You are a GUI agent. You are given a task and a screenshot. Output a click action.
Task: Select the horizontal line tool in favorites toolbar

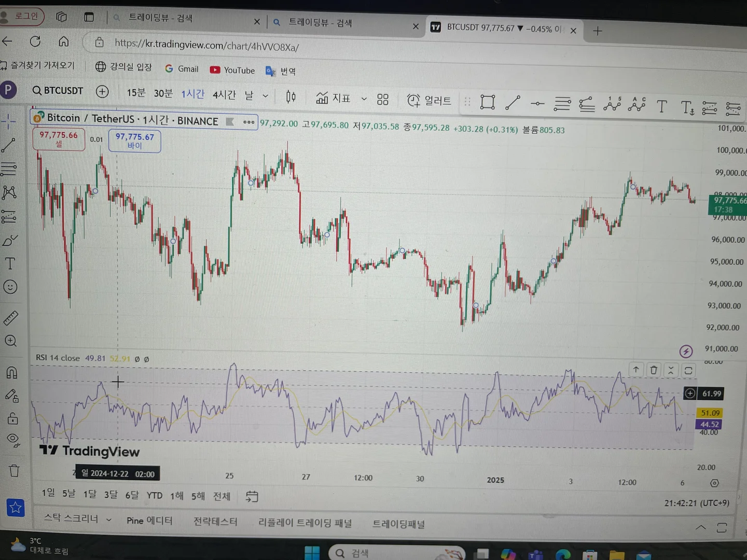point(537,104)
